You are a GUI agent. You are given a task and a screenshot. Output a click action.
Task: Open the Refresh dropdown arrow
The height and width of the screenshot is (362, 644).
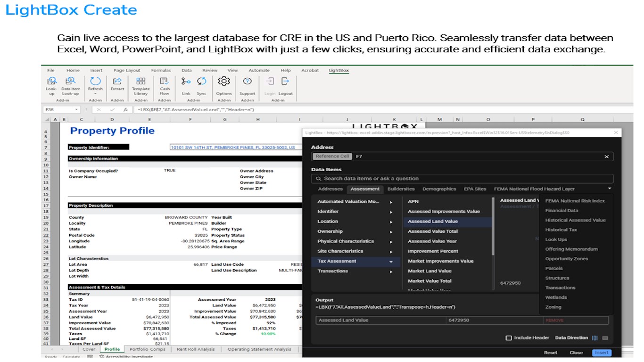coord(95,93)
